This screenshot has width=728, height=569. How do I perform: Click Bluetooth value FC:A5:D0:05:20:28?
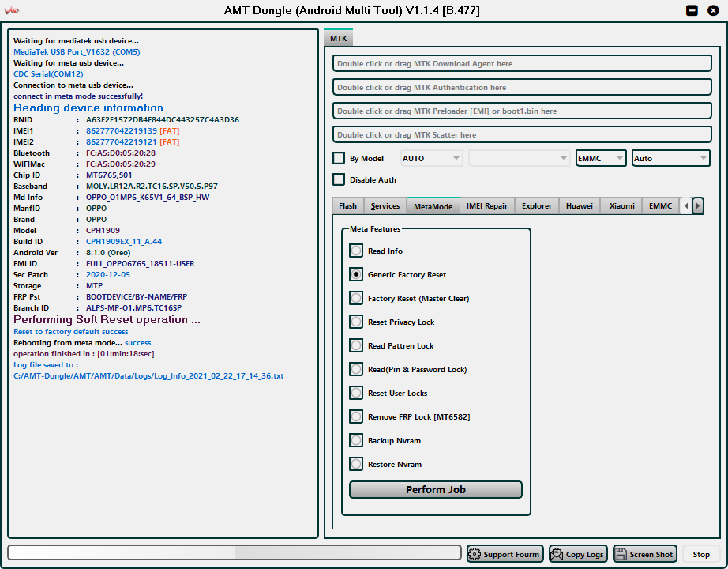(121, 153)
